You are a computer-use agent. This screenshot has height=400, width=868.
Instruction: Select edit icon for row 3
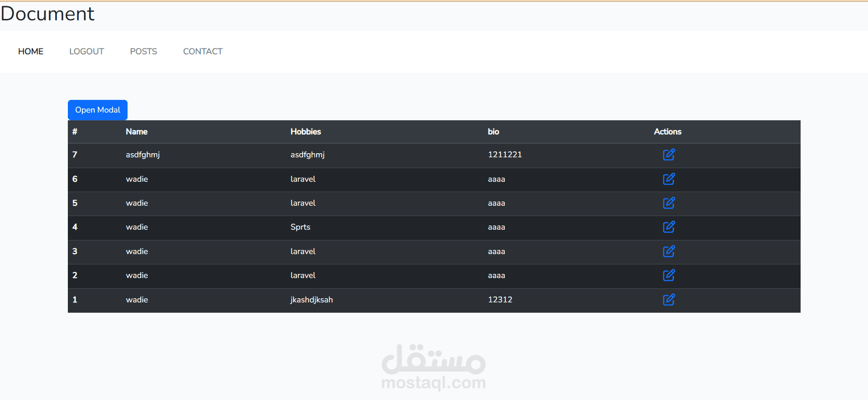coord(669,251)
